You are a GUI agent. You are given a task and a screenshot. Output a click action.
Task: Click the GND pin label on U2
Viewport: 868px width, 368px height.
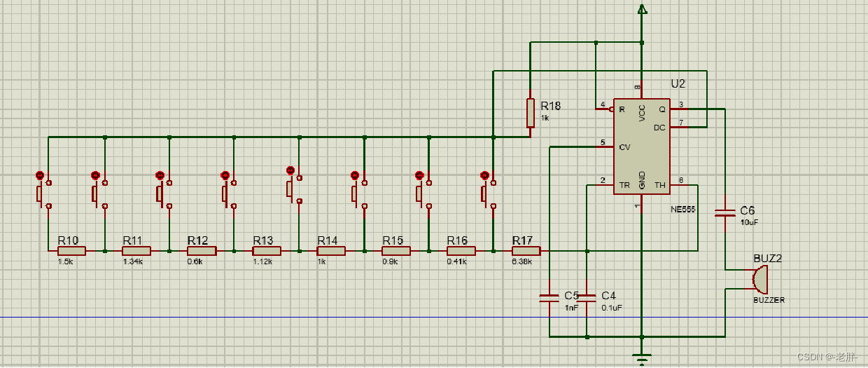[x=642, y=179]
